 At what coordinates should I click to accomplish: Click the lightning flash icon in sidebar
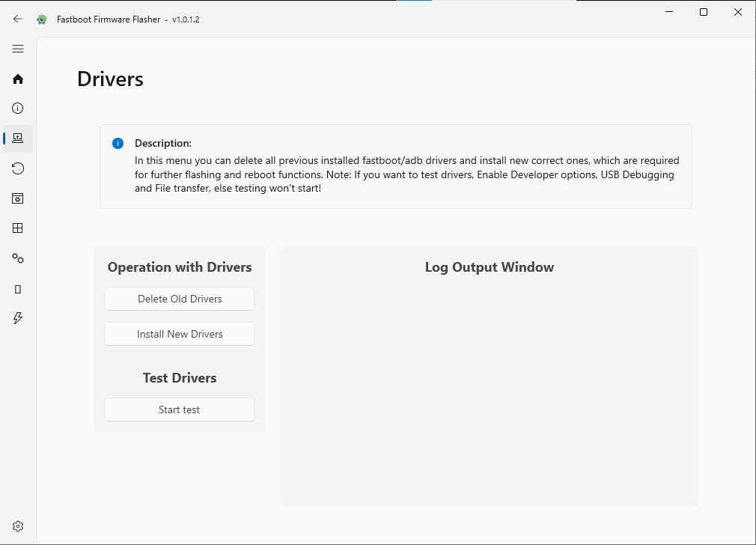(x=17, y=317)
